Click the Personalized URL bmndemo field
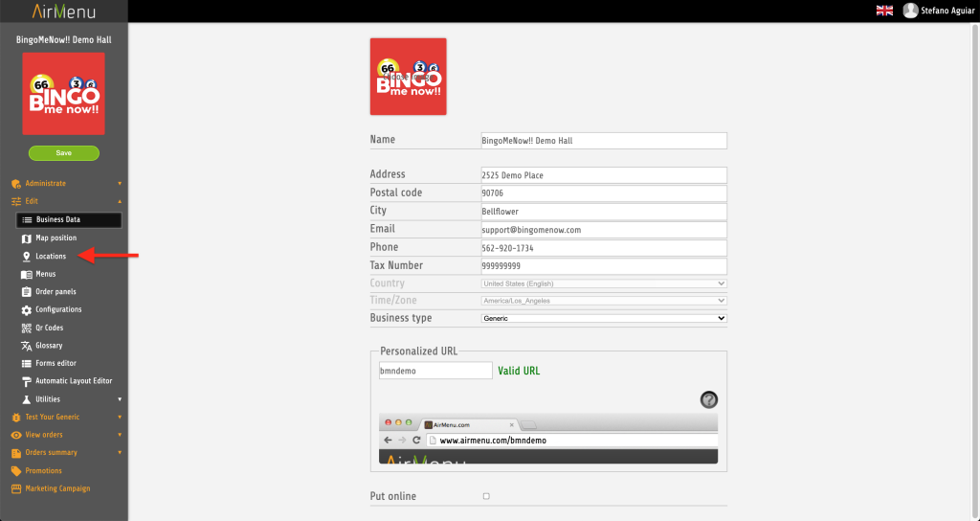Viewport: 980px width, 521px height. point(435,371)
